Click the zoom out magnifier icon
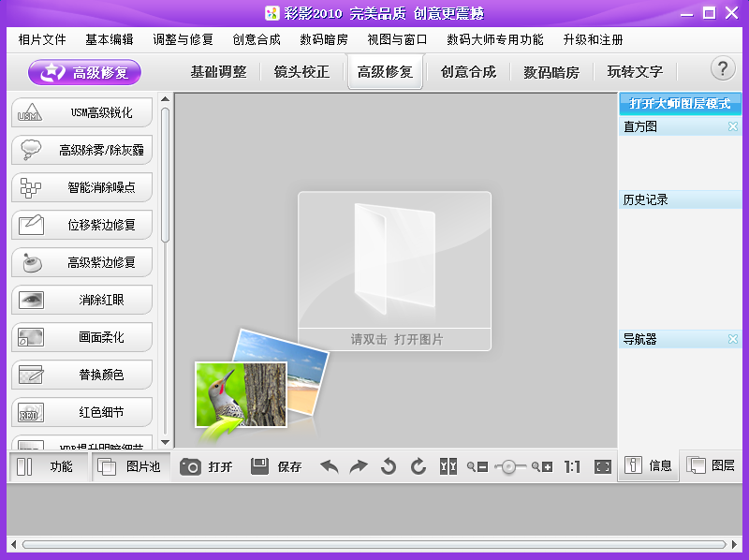Viewport: 749px width, 560px height. pyautogui.click(x=477, y=466)
